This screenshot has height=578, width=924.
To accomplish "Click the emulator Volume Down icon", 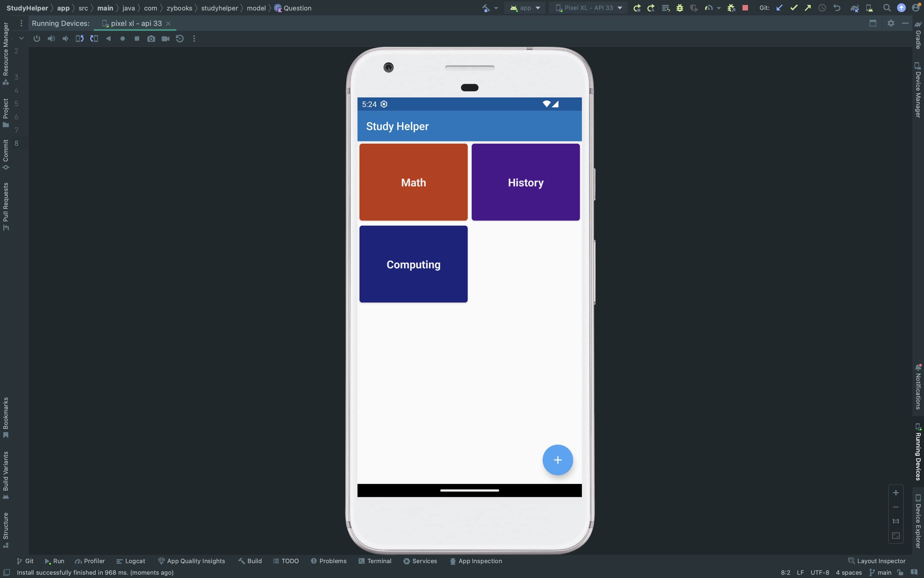I will coord(65,39).
